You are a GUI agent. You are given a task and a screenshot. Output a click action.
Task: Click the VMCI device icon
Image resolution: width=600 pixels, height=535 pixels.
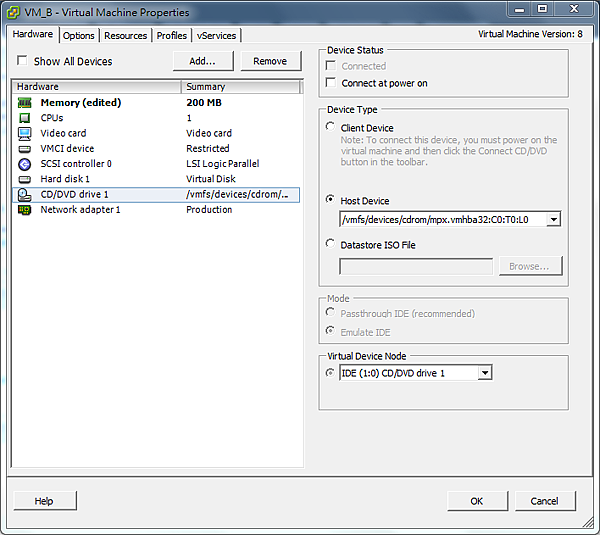pos(25,149)
